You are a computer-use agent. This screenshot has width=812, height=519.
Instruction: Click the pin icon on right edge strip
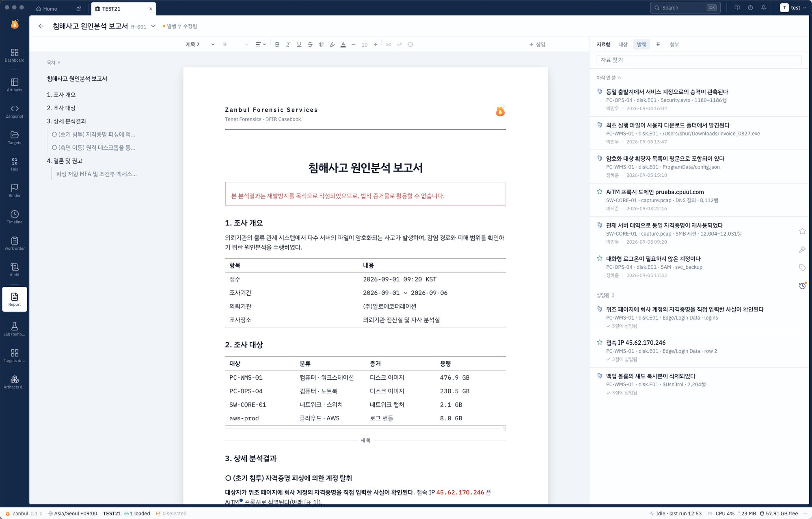click(x=802, y=249)
